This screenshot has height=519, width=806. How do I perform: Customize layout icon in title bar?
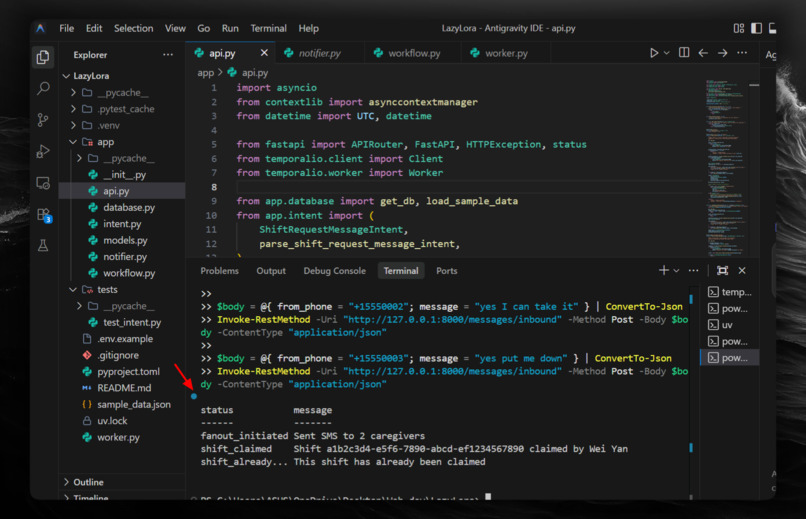pyautogui.click(x=739, y=28)
